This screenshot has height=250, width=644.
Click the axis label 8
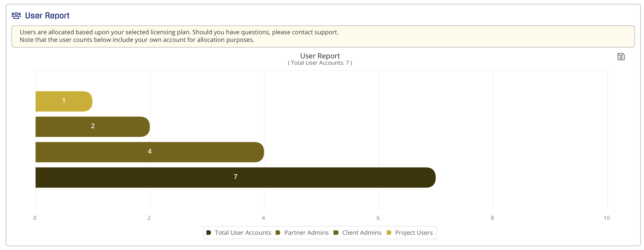point(492,218)
